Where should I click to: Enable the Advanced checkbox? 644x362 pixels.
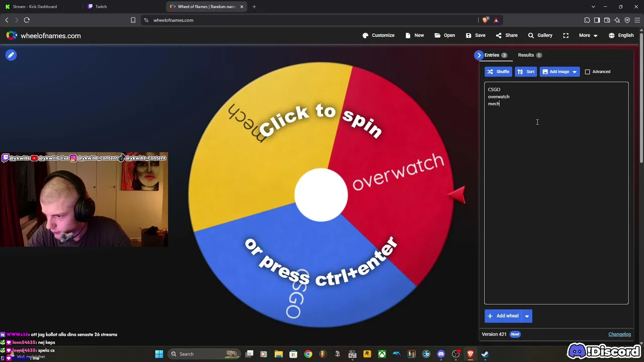click(587, 72)
